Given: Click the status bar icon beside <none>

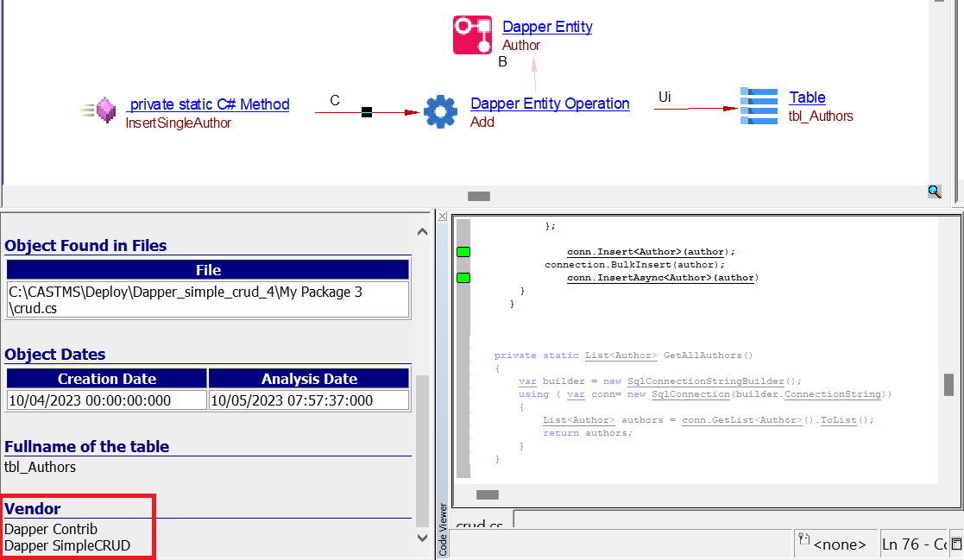Looking at the screenshot, I should 804,539.
